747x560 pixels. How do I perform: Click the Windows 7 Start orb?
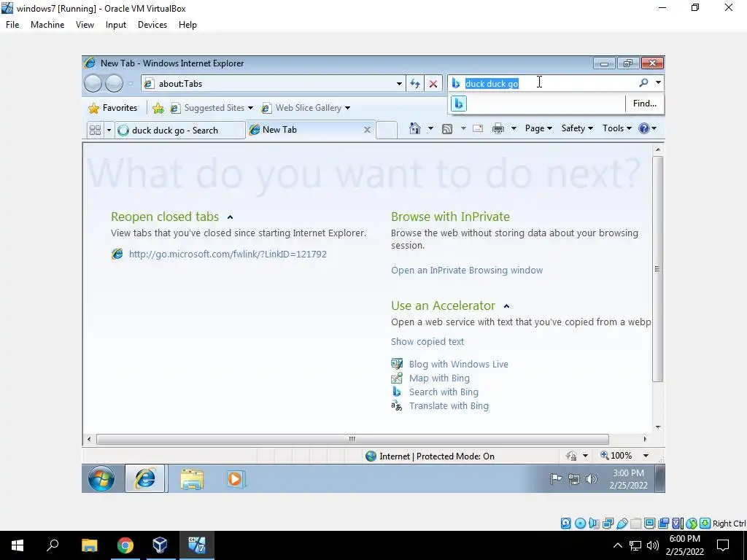[101, 478]
